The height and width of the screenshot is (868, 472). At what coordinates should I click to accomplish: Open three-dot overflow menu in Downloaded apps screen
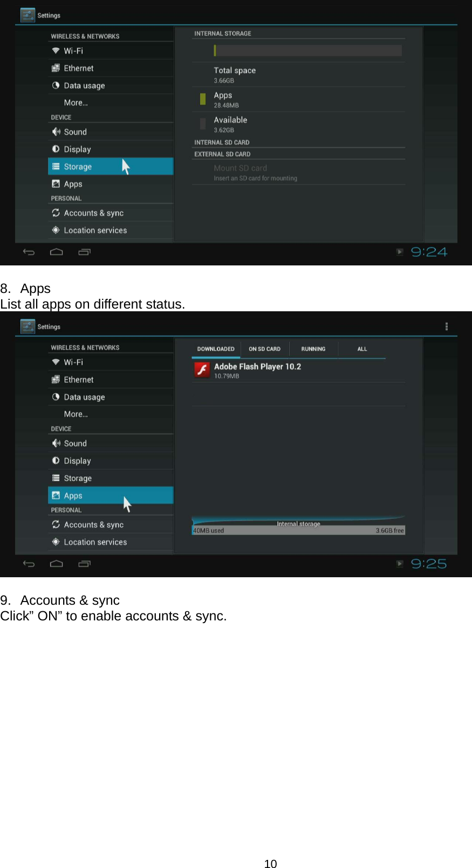[x=446, y=326]
